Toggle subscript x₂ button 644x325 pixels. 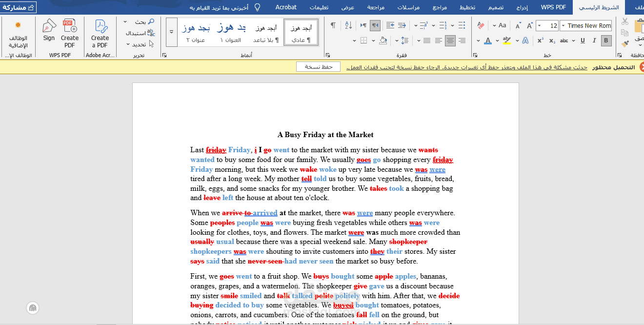pyautogui.click(x=552, y=41)
